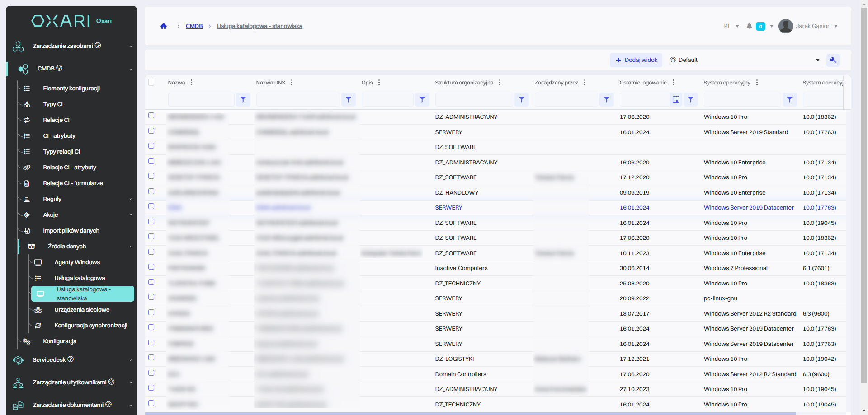Image resolution: width=868 pixels, height=415 pixels.
Task: Click filter icon for Struktura organizacyjna column
Action: (x=521, y=99)
